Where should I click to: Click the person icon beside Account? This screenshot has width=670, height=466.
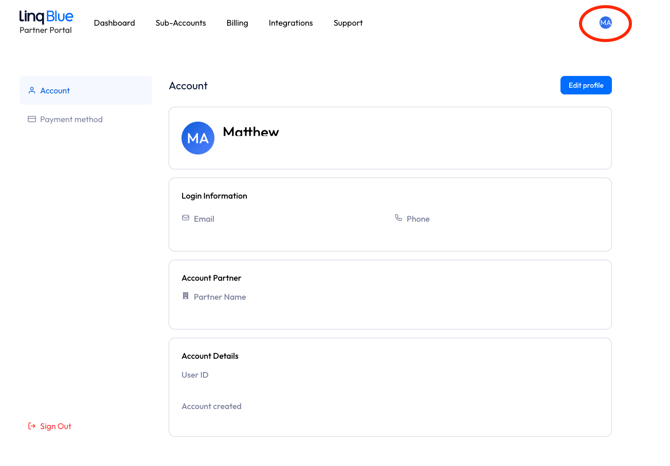(x=32, y=91)
